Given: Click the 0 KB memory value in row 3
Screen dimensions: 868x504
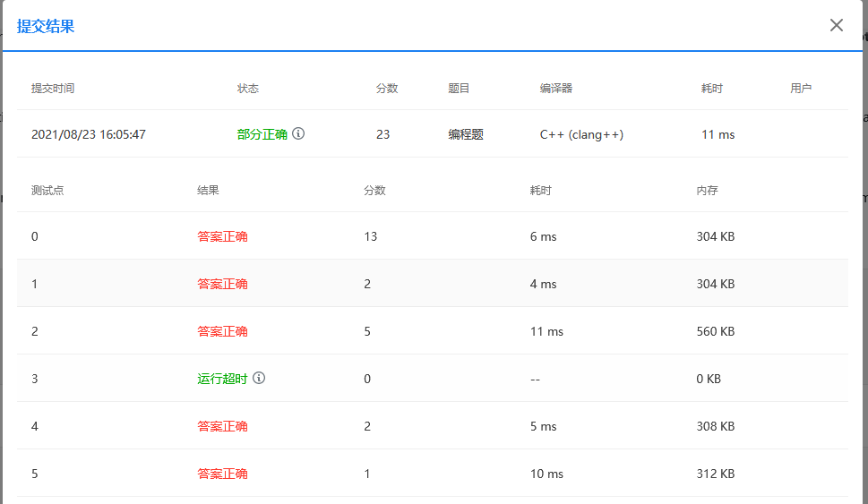Looking at the screenshot, I should tap(709, 379).
